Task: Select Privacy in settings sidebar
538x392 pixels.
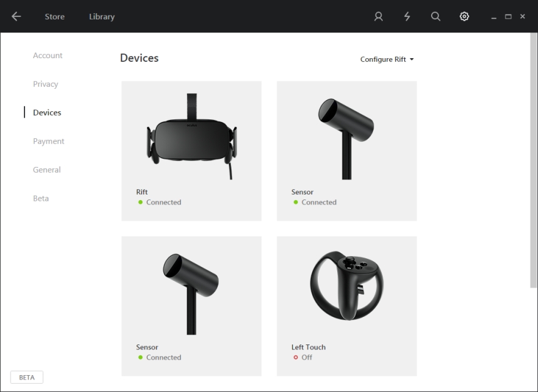Action: 46,84
